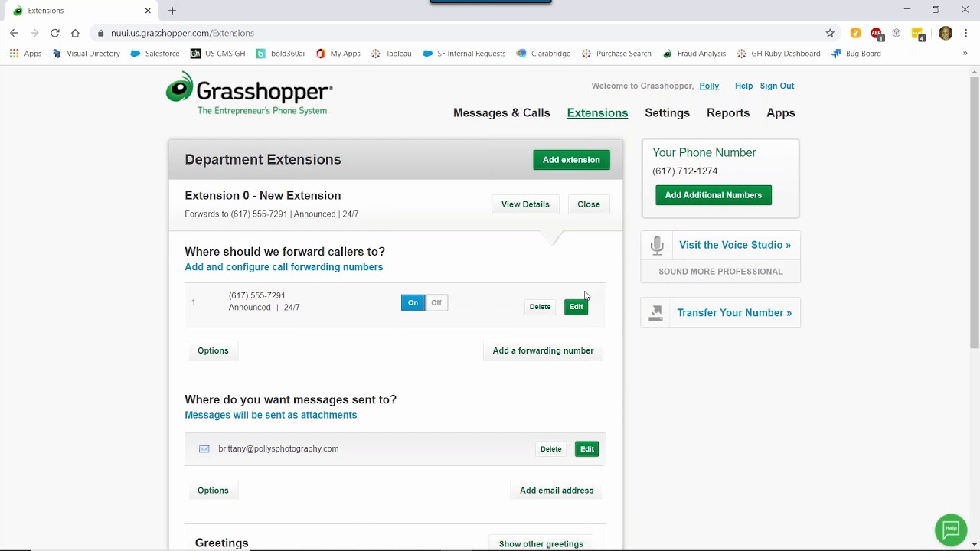
Task: Go back with the browser back arrow
Action: click(14, 33)
